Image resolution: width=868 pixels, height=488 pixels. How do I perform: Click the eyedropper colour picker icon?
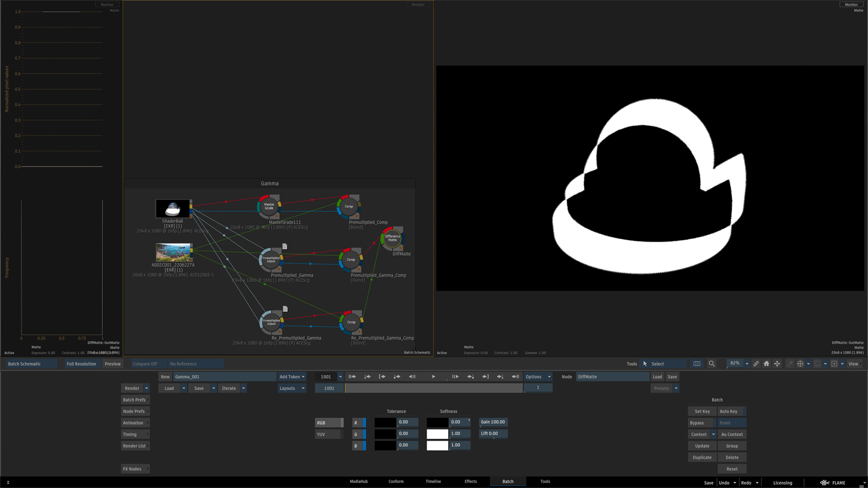[x=789, y=364]
